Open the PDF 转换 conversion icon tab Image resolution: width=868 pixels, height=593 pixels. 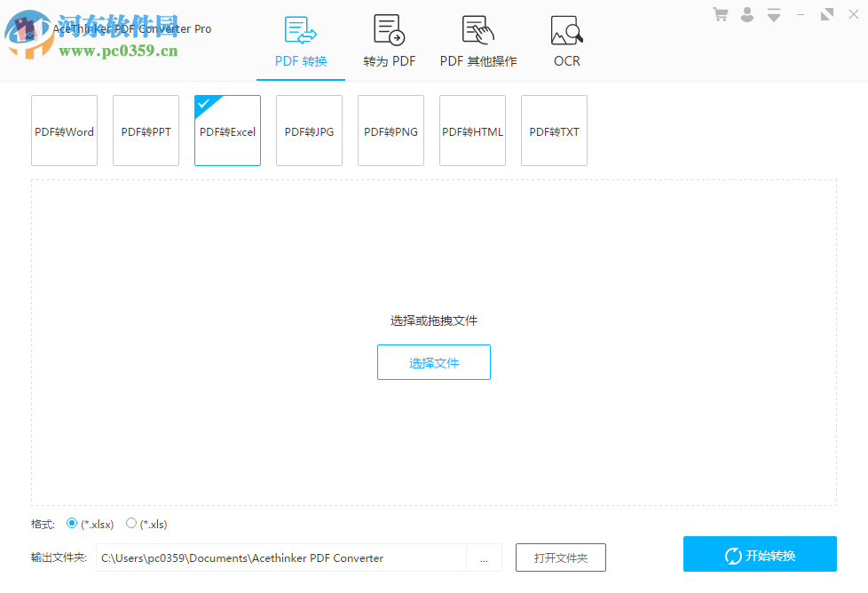click(x=300, y=28)
